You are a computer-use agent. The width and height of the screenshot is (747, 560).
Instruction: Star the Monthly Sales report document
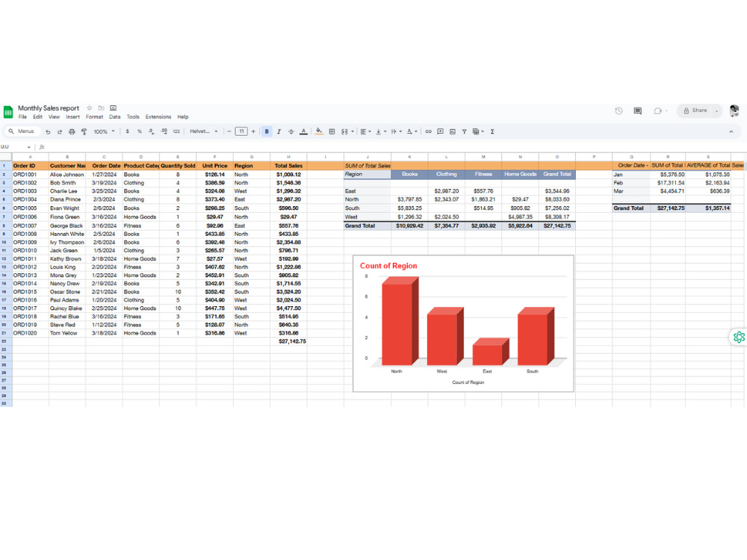[89, 108]
